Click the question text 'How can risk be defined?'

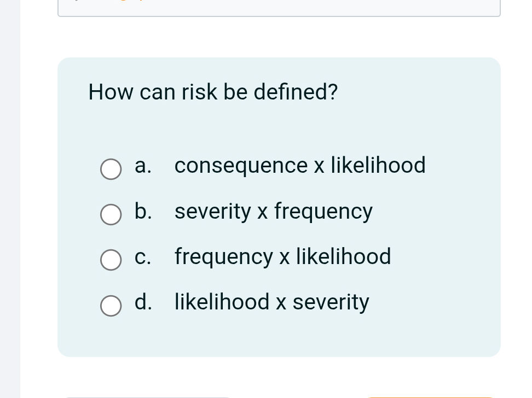click(213, 92)
